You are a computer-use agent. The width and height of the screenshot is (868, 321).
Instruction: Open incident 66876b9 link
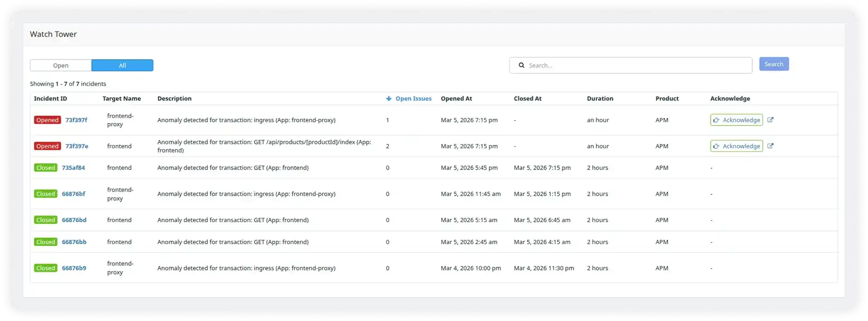[74, 268]
